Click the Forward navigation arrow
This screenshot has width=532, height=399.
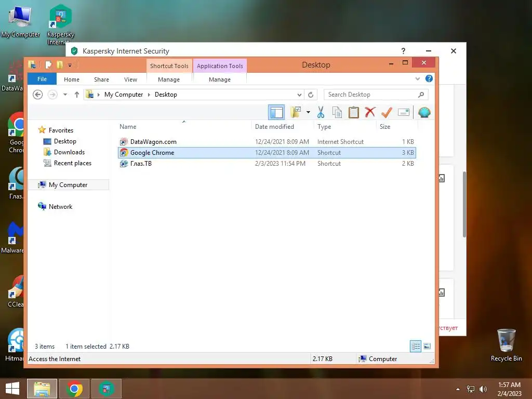click(52, 95)
